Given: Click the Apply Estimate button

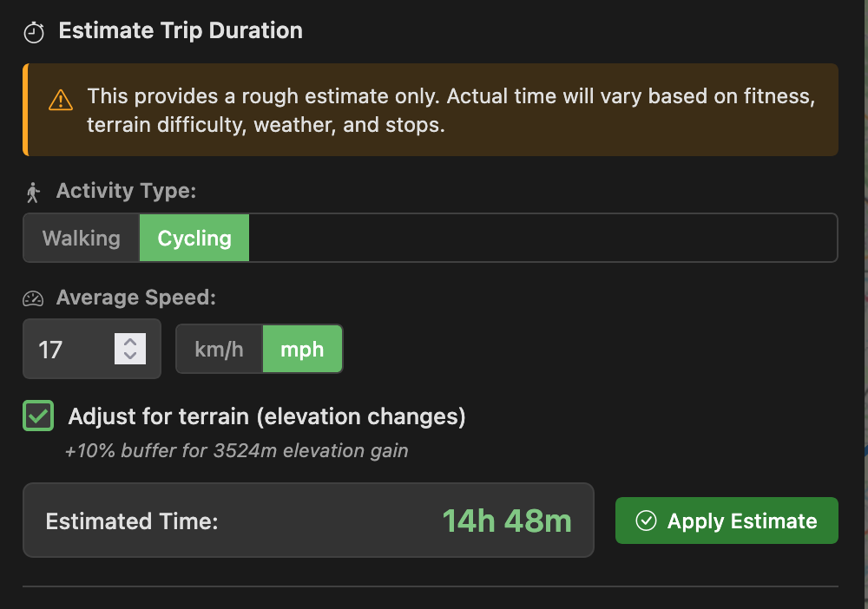Looking at the screenshot, I should 727,521.
